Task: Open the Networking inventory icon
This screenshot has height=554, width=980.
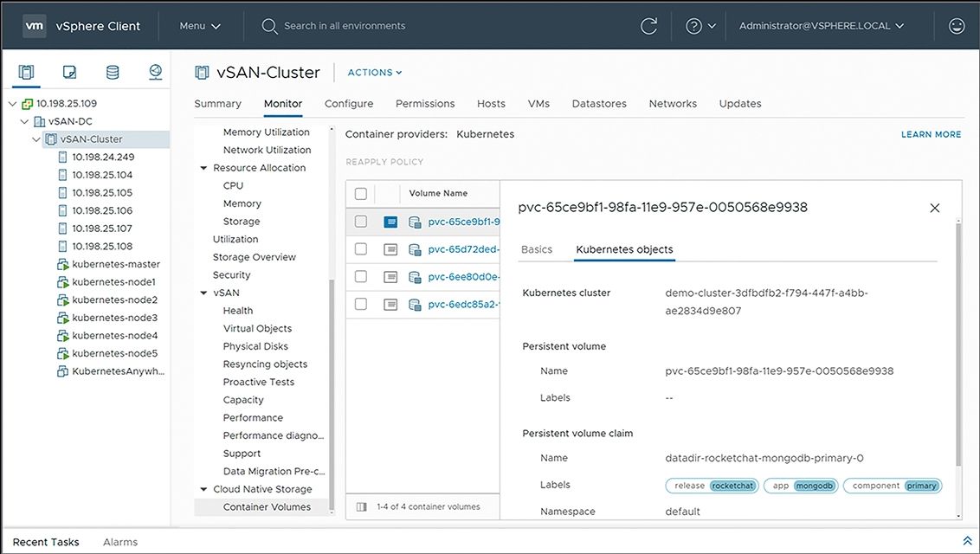Action: [x=155, y=73]
